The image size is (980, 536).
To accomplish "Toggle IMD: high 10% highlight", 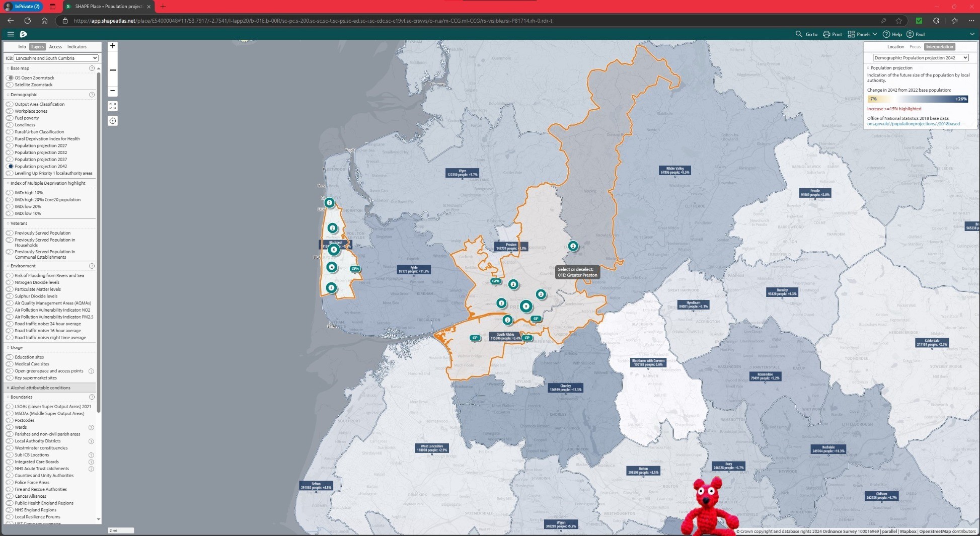I will [10, 193].
